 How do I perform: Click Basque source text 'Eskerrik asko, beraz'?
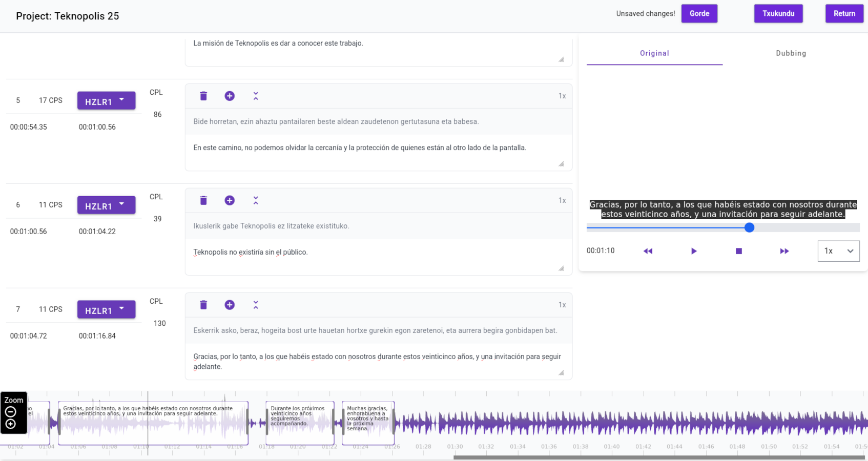click(x=375, y=331)
